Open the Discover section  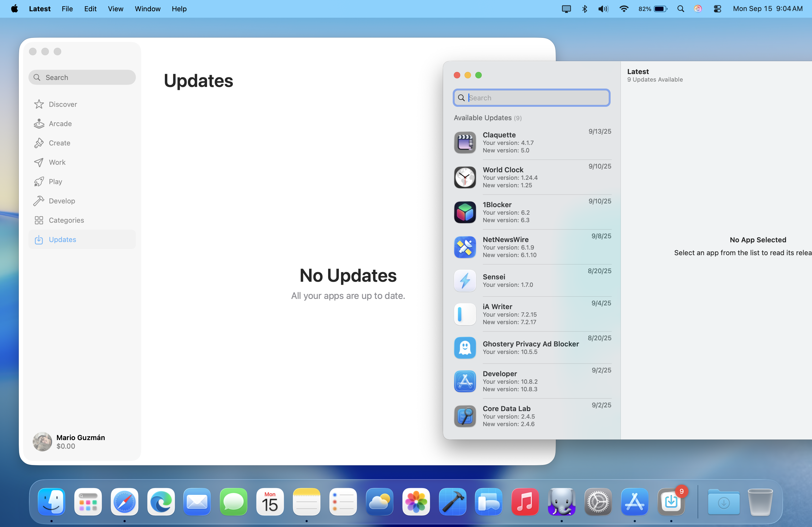click(x=63, y=104)
